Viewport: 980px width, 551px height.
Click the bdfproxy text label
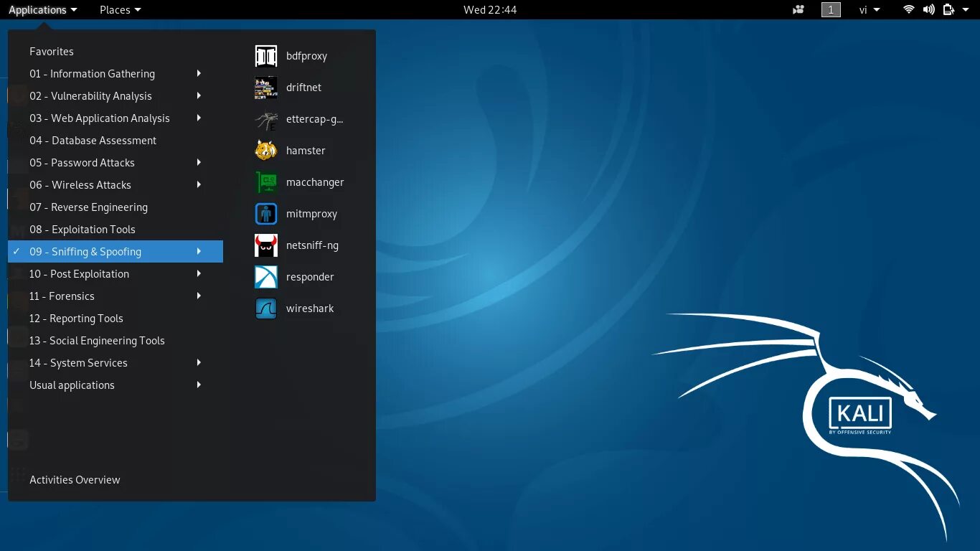click(x=306, y=56)
